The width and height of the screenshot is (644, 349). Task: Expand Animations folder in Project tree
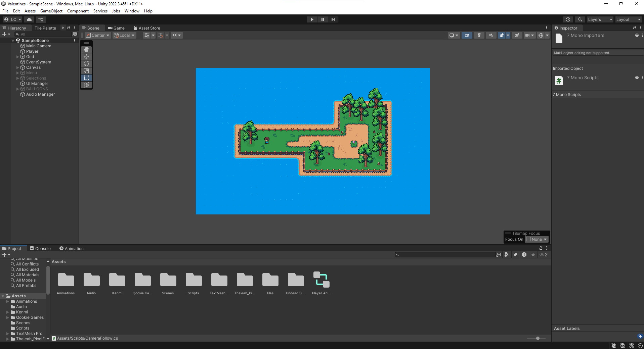click(x=8, y=301)
